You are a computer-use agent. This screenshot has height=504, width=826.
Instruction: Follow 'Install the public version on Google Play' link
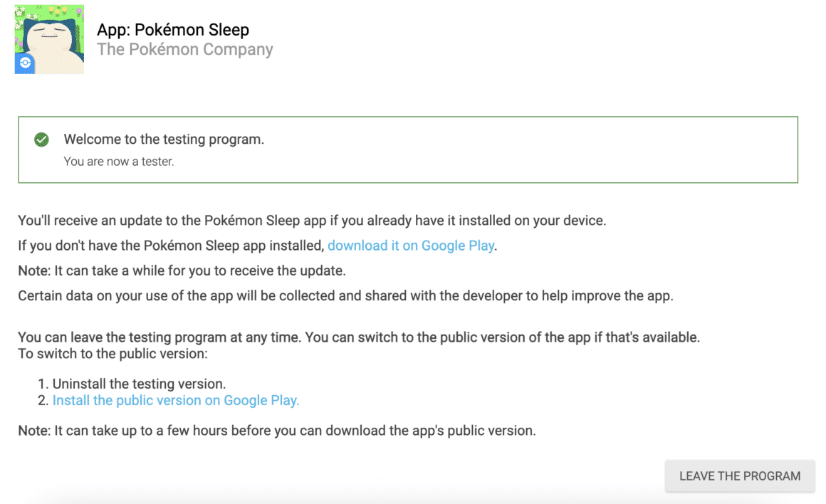176,400
